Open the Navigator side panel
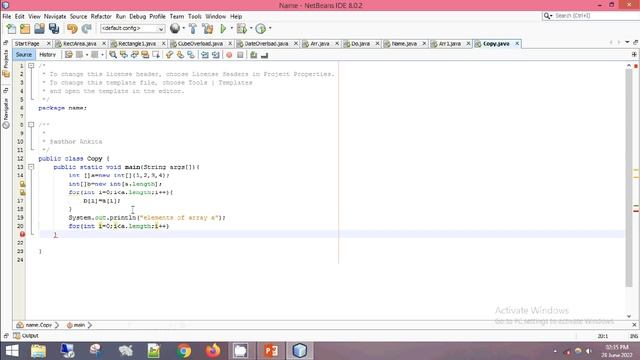 (6, 109)
